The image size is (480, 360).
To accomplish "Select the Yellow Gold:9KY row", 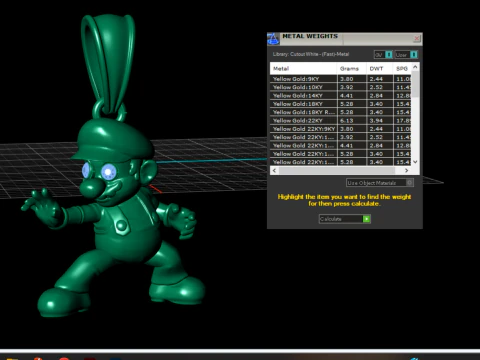I will [x=341, y=79].
